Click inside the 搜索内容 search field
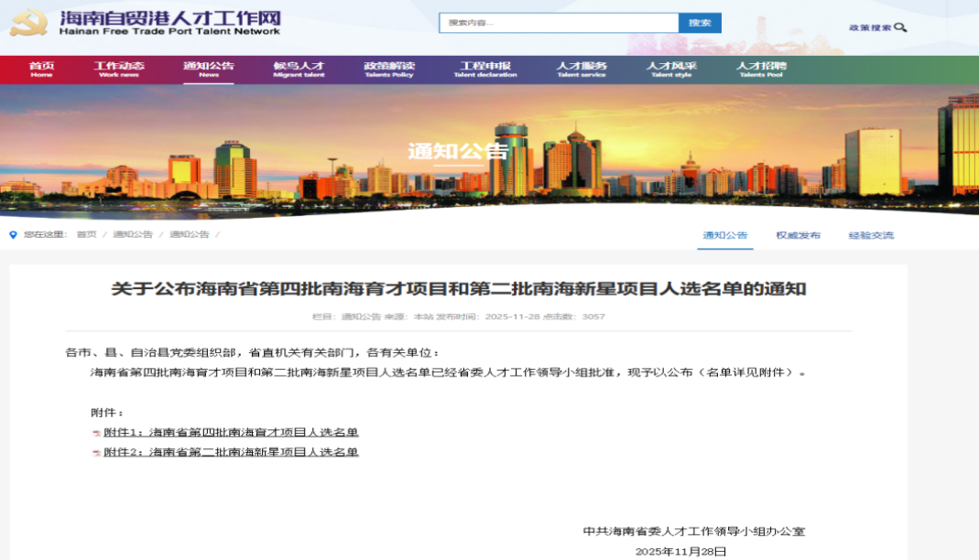Viewport: 979px width, 560px height. [559, 23]
